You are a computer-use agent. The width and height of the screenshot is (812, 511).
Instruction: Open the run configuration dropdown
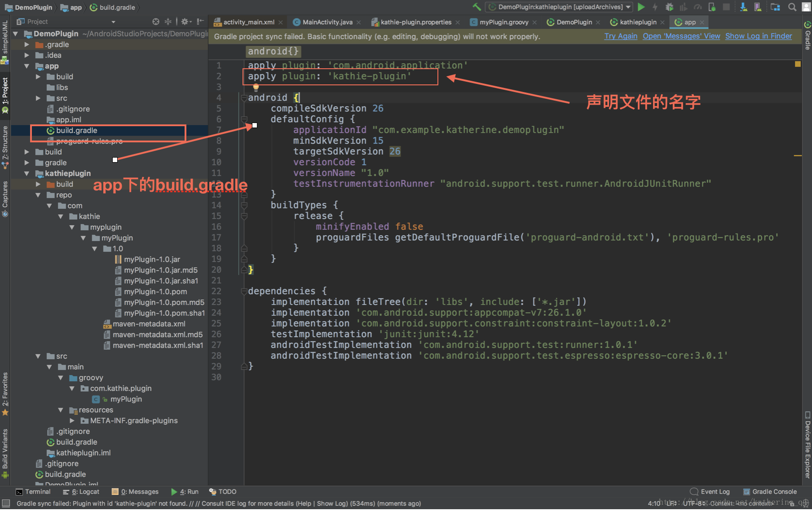(x=560, y=7)
